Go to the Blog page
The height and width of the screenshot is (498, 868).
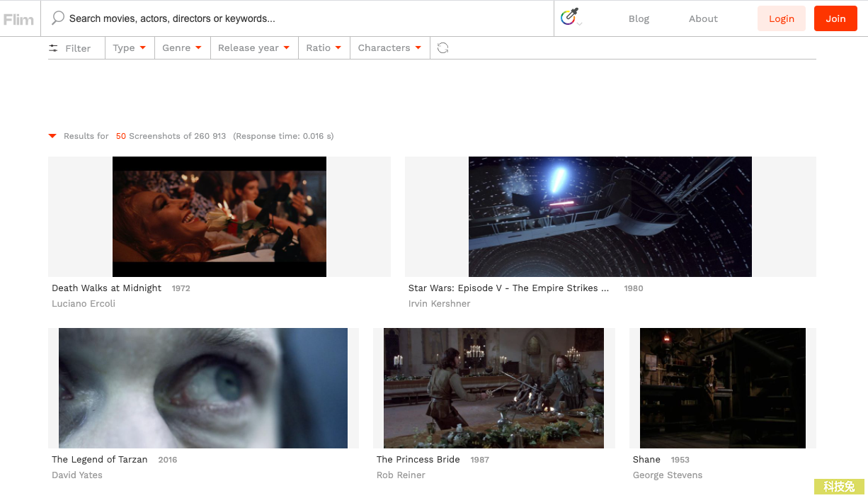click(639, 19)
